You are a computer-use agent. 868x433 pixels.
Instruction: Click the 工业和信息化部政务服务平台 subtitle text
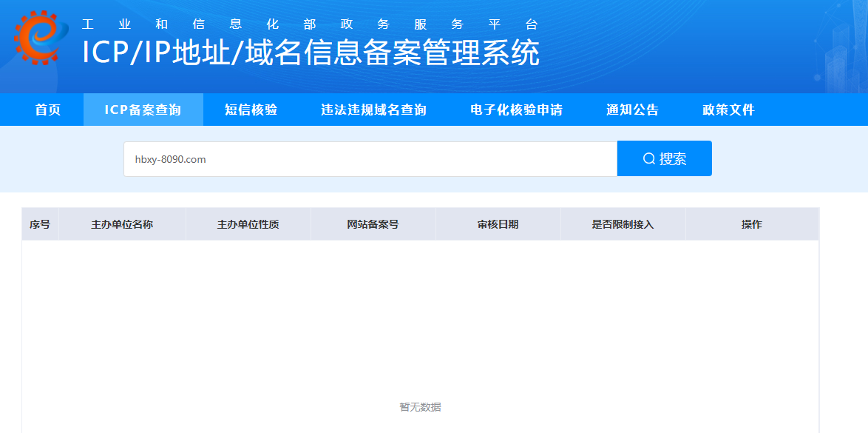(x=311, y=24)
